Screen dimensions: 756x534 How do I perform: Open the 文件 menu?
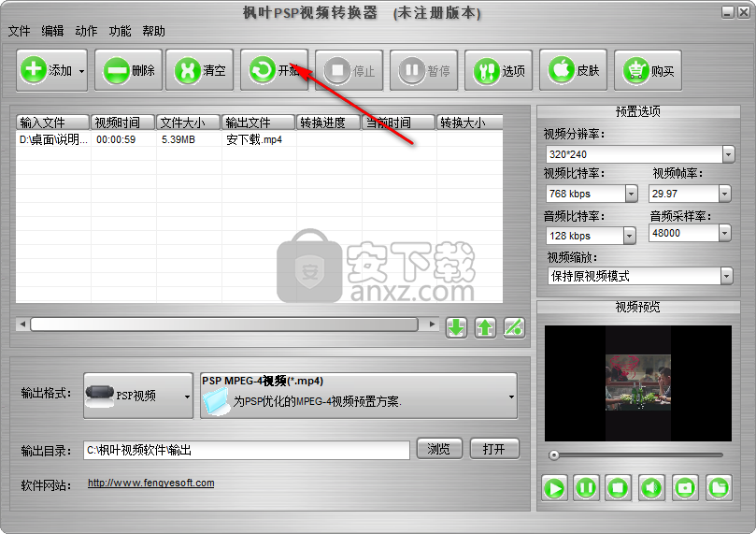click(20, 32)
